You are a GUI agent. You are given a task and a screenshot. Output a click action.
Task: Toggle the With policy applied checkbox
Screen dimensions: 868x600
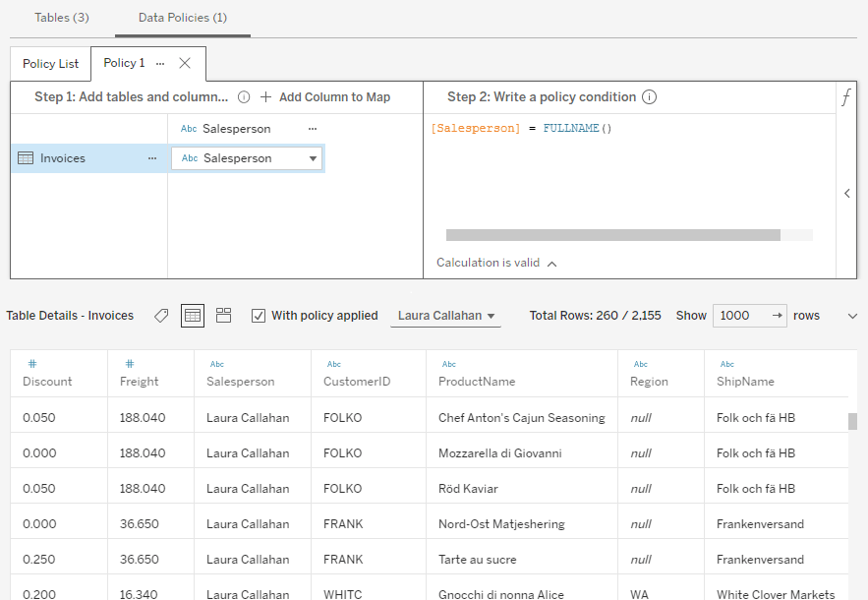(258, 316)
